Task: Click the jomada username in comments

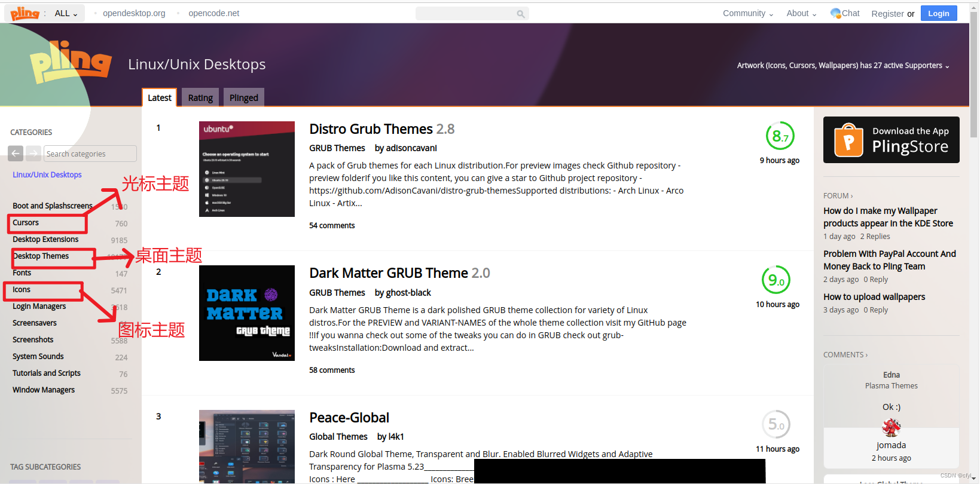Action: click(892, 445)
